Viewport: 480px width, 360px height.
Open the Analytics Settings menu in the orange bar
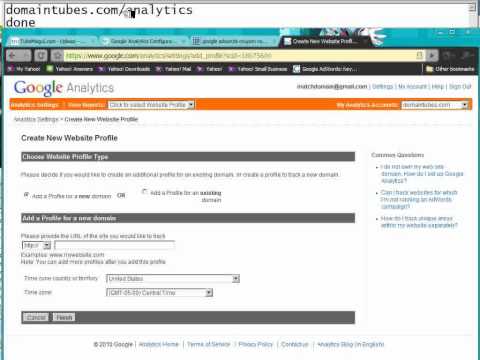[x=35, y=105]
